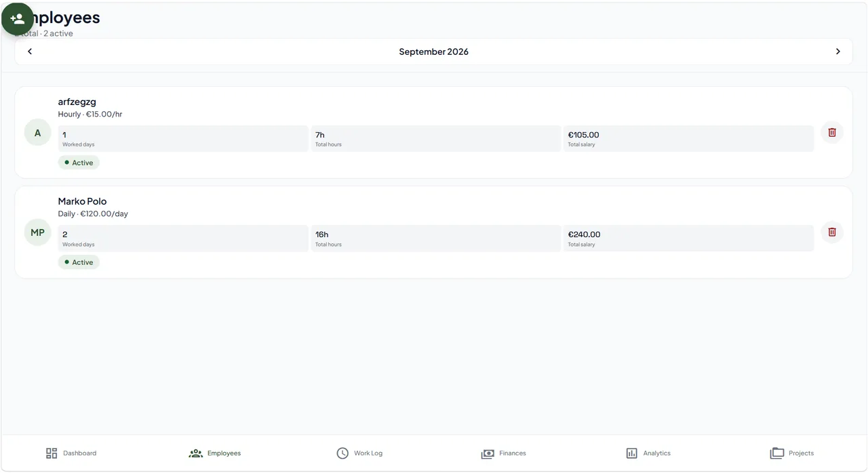Go to the previous month arrow
868x473 pixels.
[30, 52]
